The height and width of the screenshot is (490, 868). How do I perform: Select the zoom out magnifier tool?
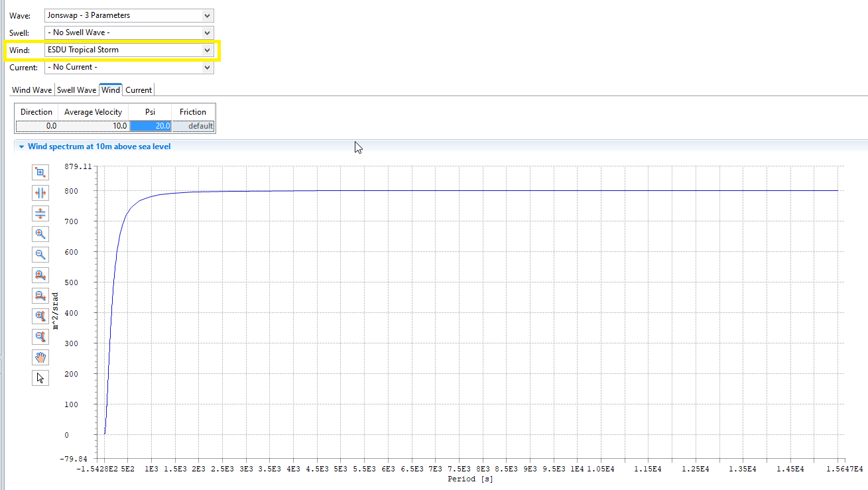coord(40,255)
